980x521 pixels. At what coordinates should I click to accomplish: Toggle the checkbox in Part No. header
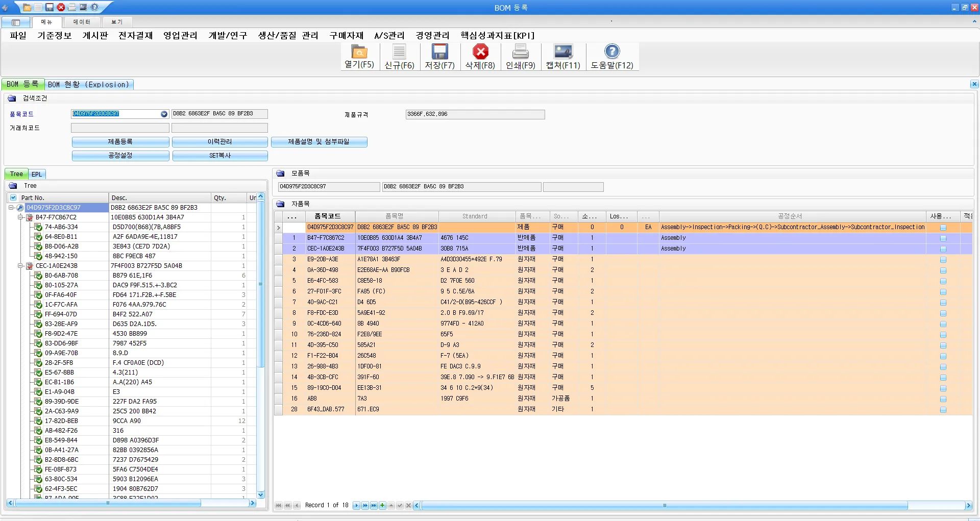click(x=13, y=198)
